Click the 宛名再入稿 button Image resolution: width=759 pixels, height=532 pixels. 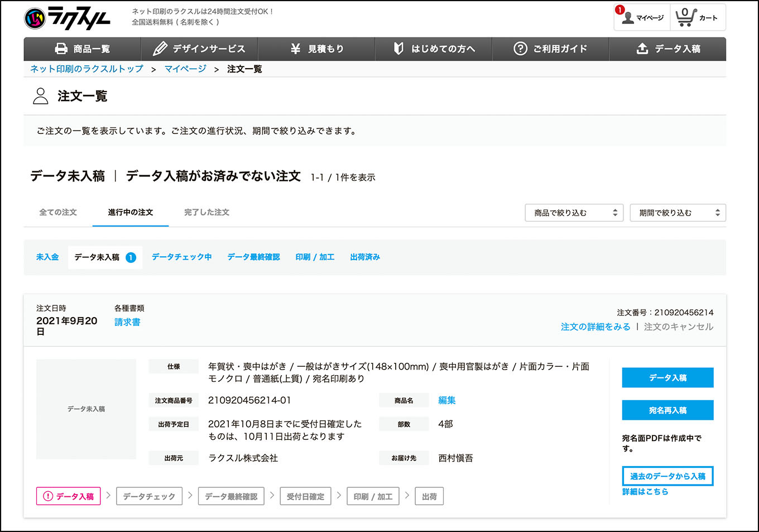[x=667, y=410]
